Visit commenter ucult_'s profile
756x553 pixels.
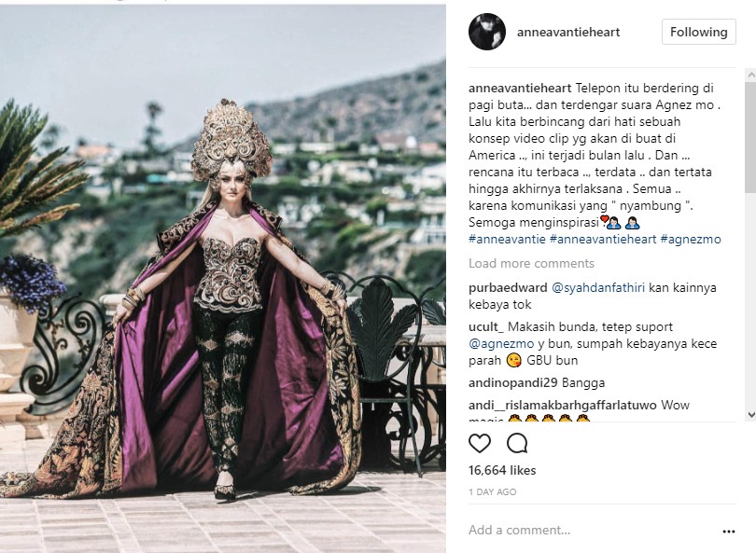(x=486, y=327)
